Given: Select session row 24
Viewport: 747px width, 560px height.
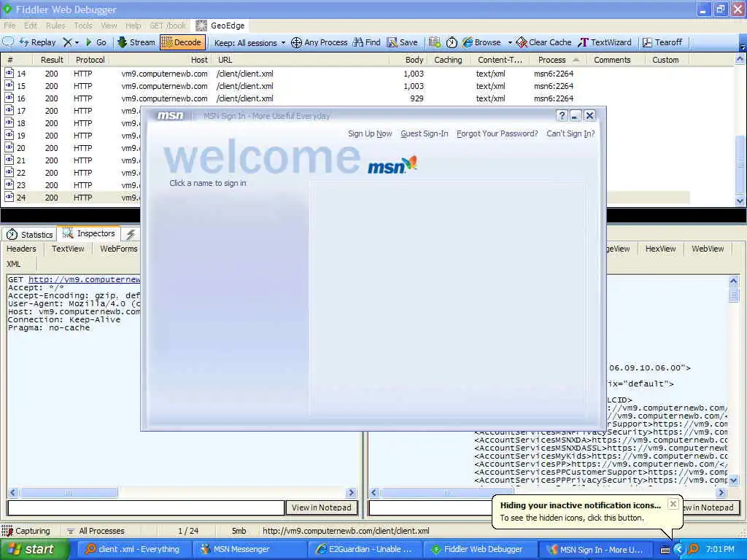Looking at the screenshot, I should tap(71, 198).
